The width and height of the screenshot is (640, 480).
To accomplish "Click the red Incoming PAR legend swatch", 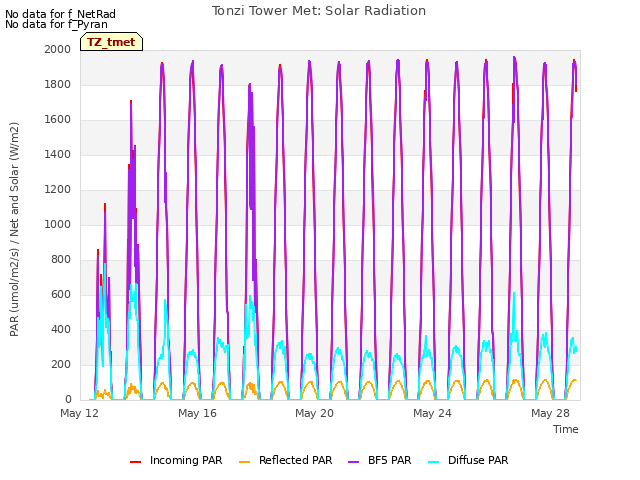I will (x=136, y=462).
